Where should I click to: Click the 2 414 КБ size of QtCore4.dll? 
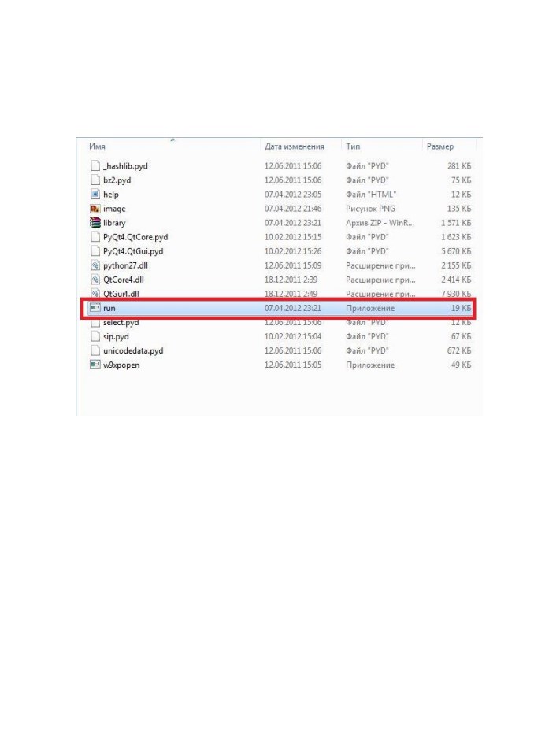tap(456, 280)
